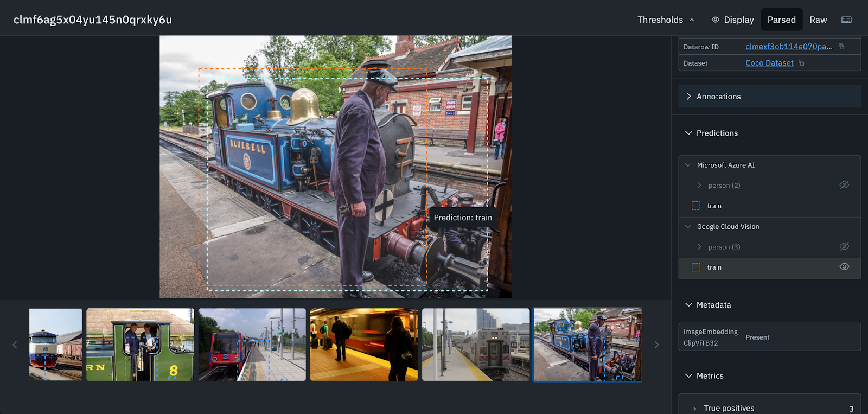Hide the Google Cloud Vision train prediction
Screen dimensions: 868x414
pyautogui.click(x=844, y=266)
